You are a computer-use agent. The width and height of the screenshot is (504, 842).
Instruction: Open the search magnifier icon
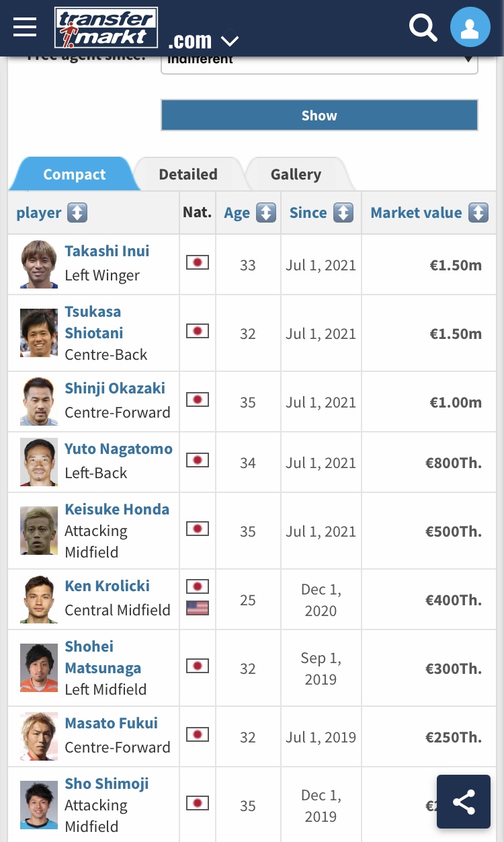tap(423, 28)
